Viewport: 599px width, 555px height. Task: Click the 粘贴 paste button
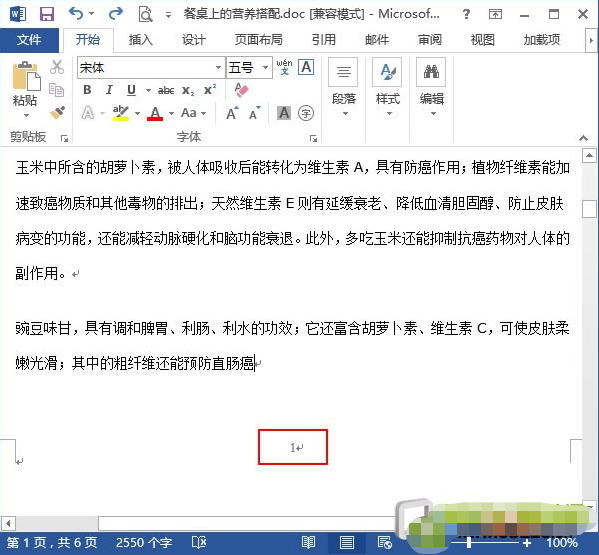(x=25, y=89)
